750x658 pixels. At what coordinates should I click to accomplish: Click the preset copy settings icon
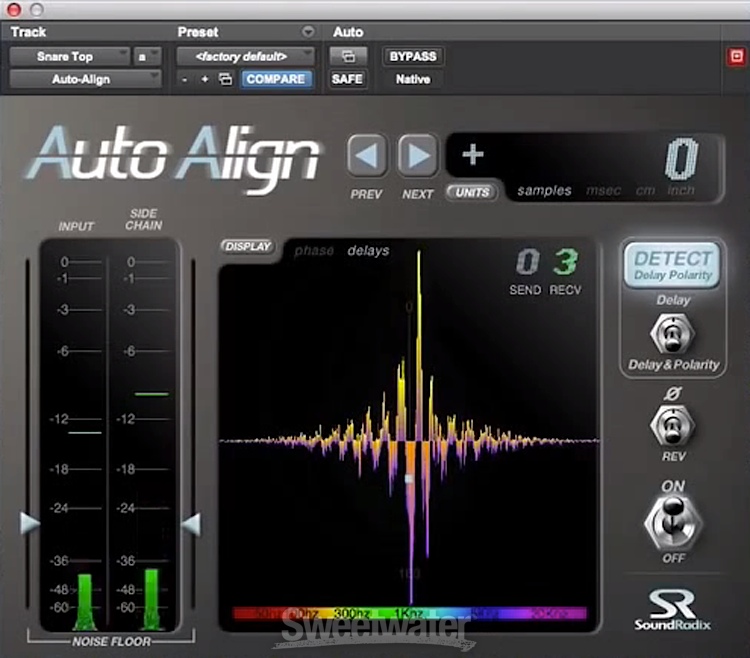coord(225,79)
